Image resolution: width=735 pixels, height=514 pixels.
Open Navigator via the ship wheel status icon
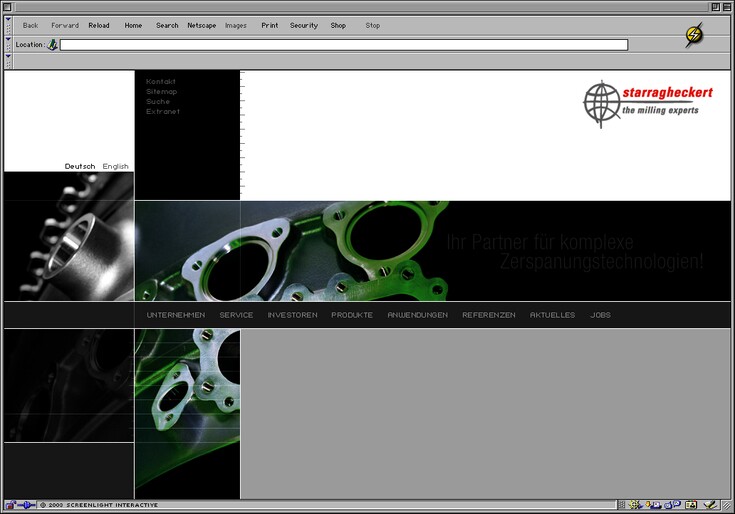coord(636,505)
